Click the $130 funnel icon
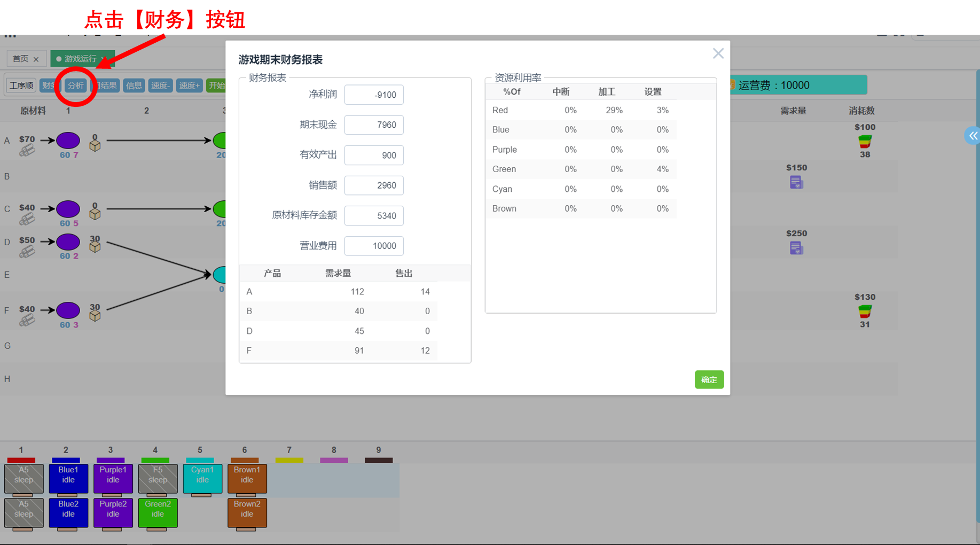 pos(865,311)
